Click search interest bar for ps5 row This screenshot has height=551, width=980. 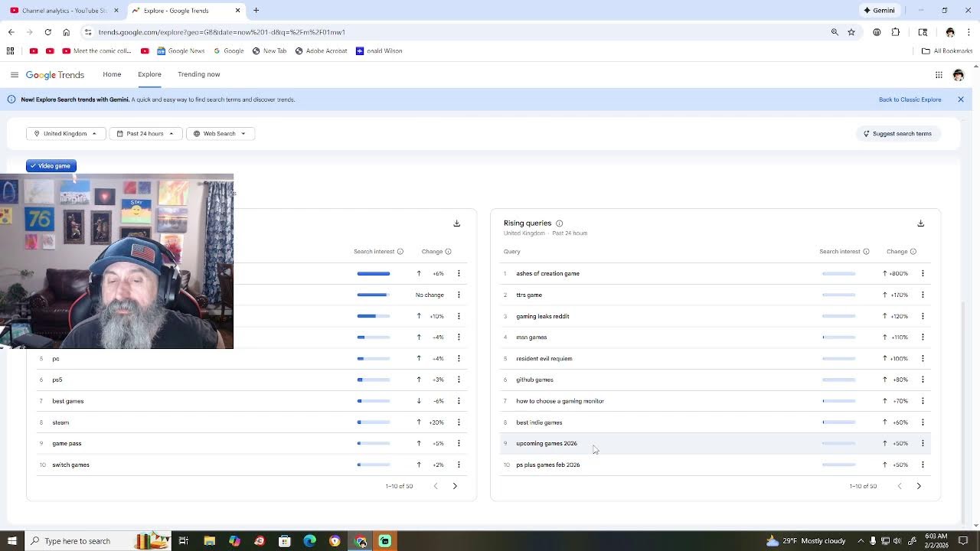373,380
